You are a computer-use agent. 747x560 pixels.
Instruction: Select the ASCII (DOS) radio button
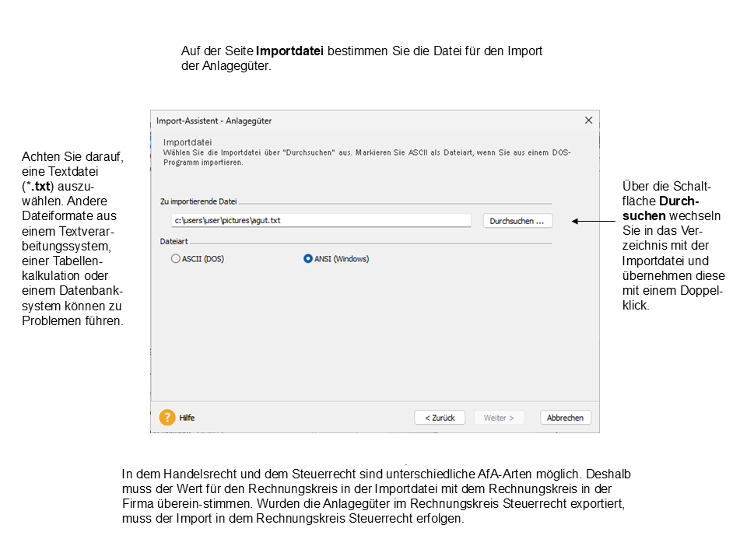(x=176, y=259)
